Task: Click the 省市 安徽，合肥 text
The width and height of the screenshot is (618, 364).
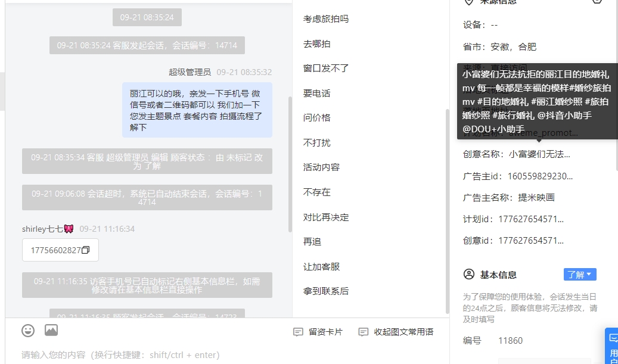Action: coord(514,47)
